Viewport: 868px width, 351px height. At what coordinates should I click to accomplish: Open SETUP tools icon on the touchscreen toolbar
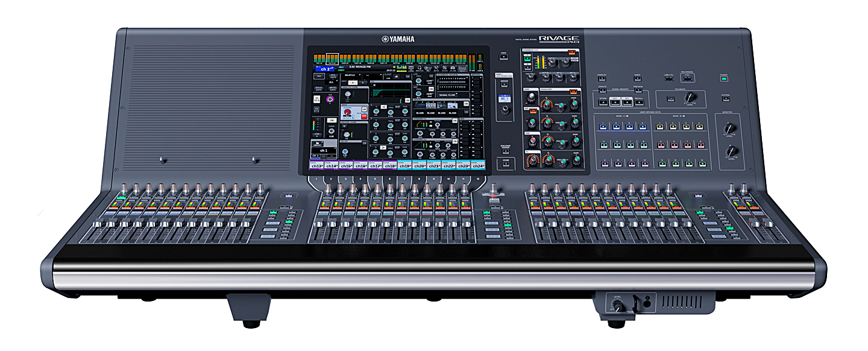436,68
